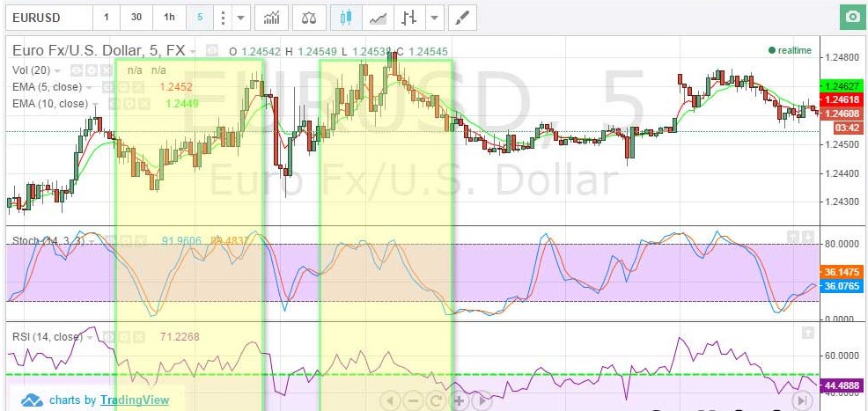The height and width of the screenshot is (411, 868).
Task: Remove the EMA (5, close) indicator
Action: tap(136, 87)
